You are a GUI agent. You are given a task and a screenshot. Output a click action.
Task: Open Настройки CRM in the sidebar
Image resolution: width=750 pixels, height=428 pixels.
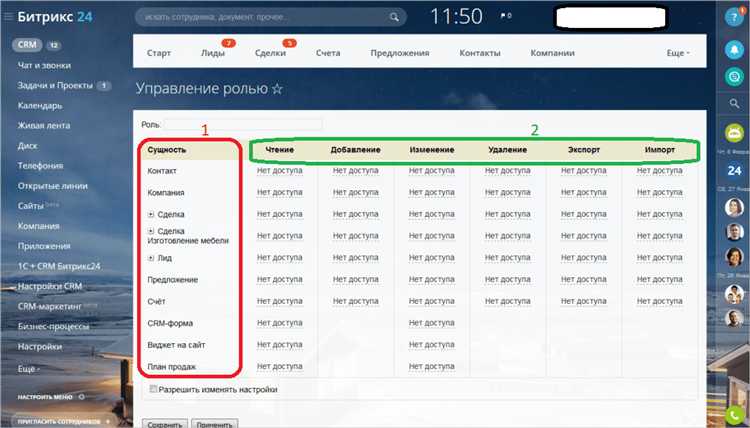click(50, 286)
